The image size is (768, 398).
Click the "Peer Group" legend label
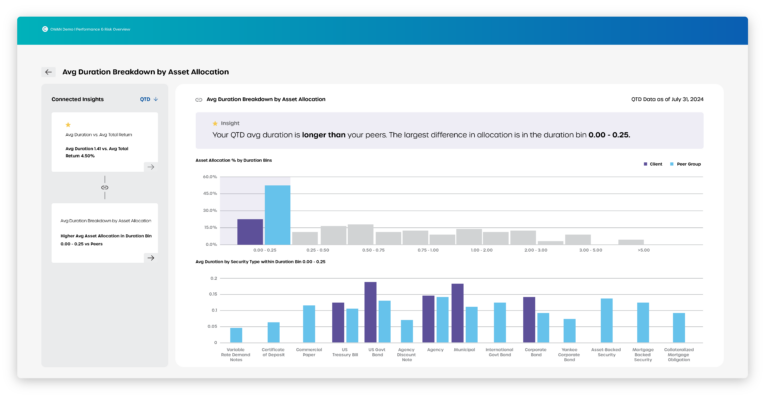click(x=689, y=164)
